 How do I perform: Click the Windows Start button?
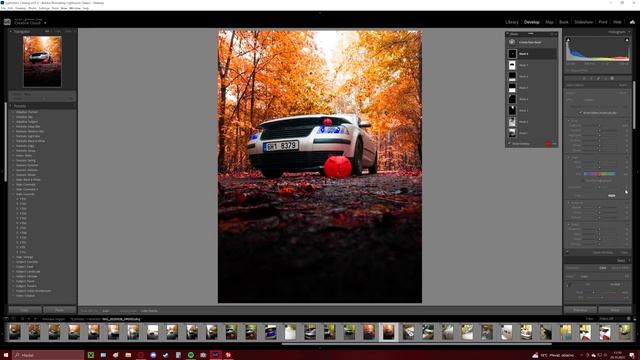tap(6, 355)
